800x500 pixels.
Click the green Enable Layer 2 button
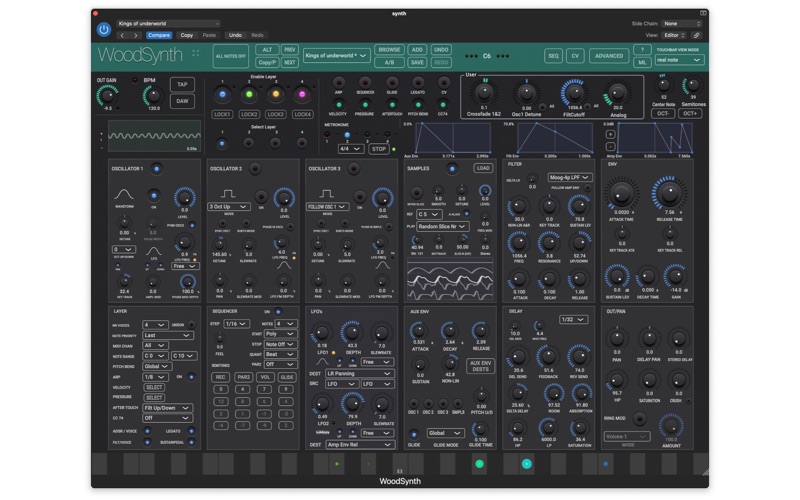point(249,94)
